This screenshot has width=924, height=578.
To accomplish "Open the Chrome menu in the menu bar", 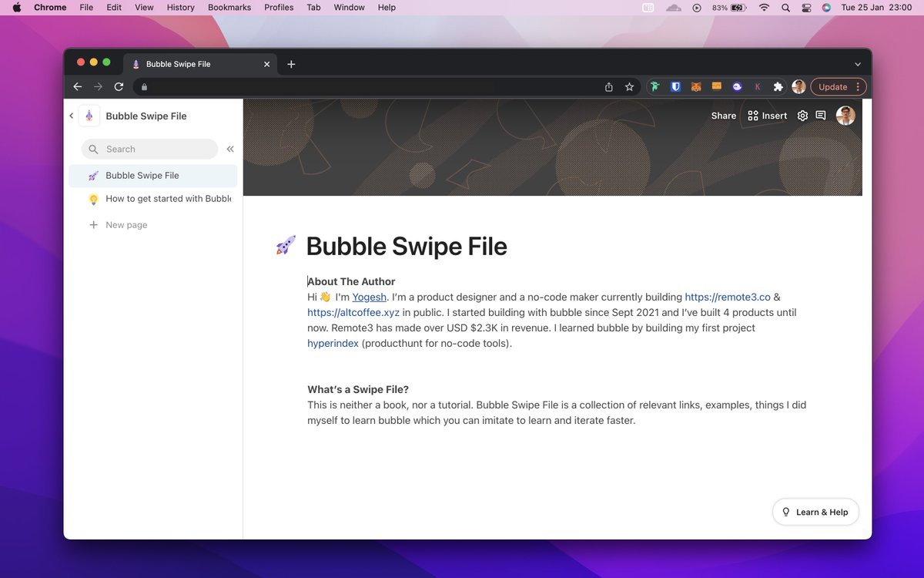I will (50, 8).
